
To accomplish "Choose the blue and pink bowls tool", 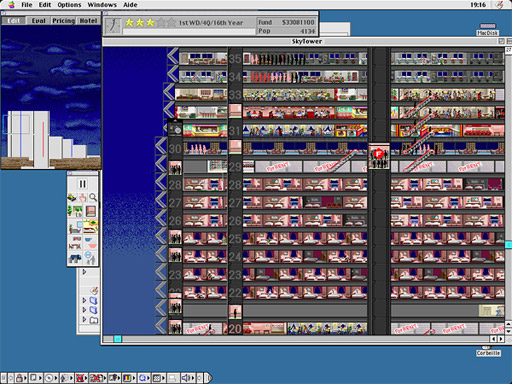I will coord(90,243).
